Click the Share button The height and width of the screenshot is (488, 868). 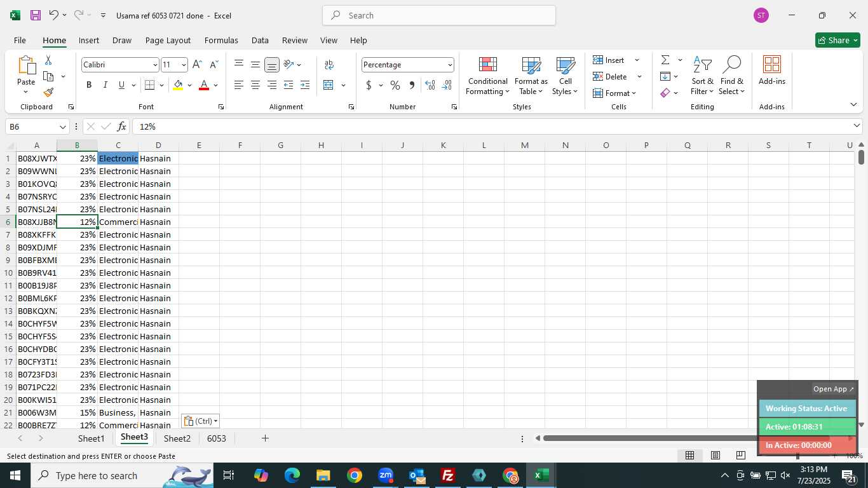coord(837,40)
